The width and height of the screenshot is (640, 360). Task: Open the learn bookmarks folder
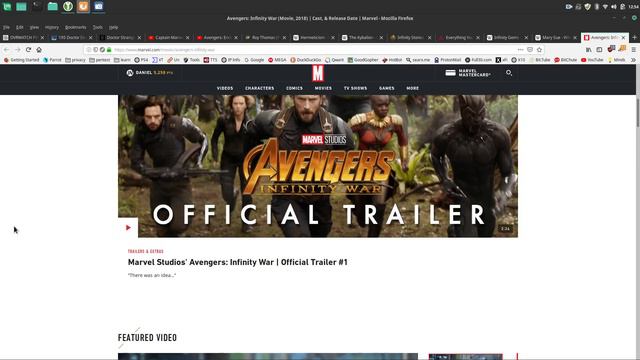coord(122,60)
